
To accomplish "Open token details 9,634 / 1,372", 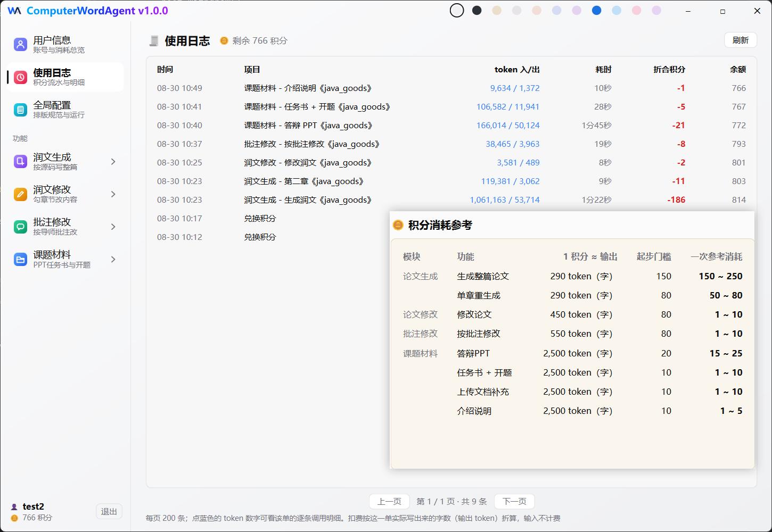I will click(515, 88).
